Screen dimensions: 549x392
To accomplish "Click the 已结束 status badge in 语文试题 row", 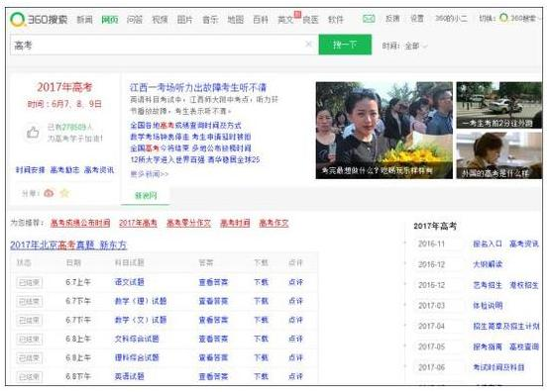I will [x=30, y=282].
